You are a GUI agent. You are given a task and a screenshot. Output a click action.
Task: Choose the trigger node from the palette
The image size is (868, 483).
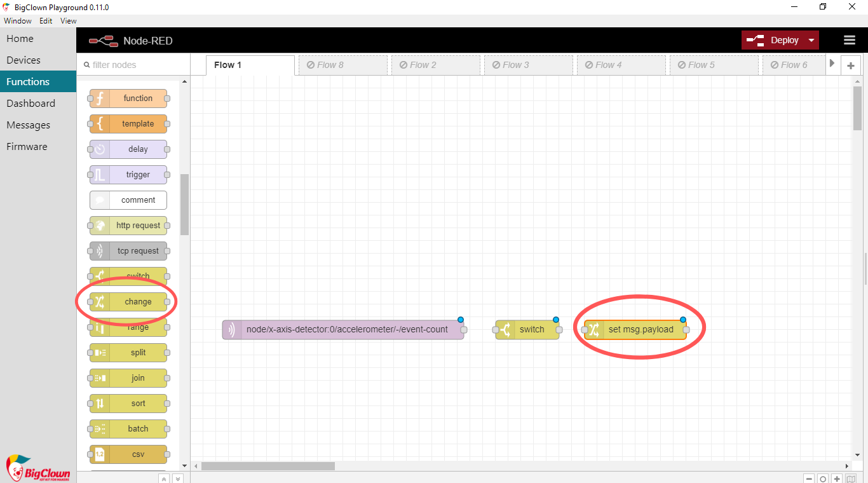[x=128, y=175]
